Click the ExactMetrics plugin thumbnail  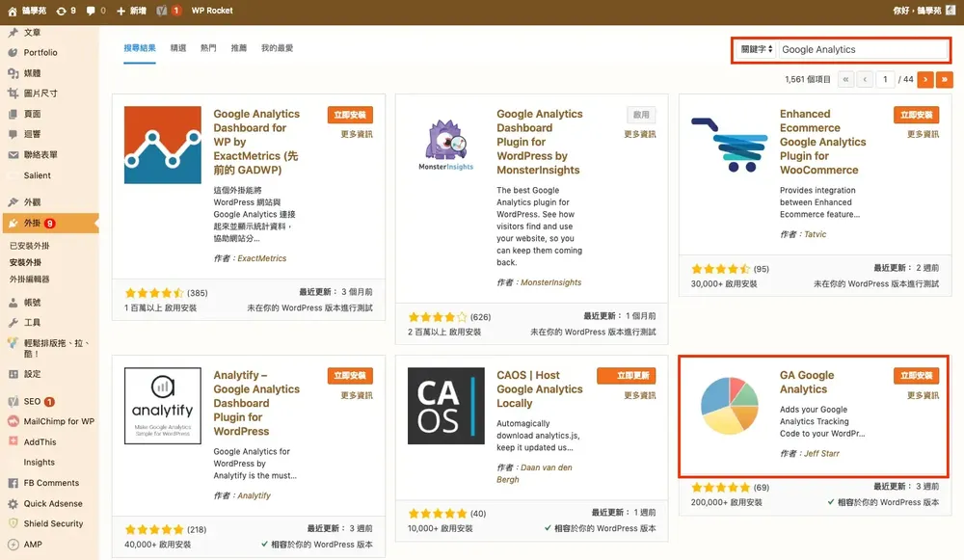pos(163,146)
